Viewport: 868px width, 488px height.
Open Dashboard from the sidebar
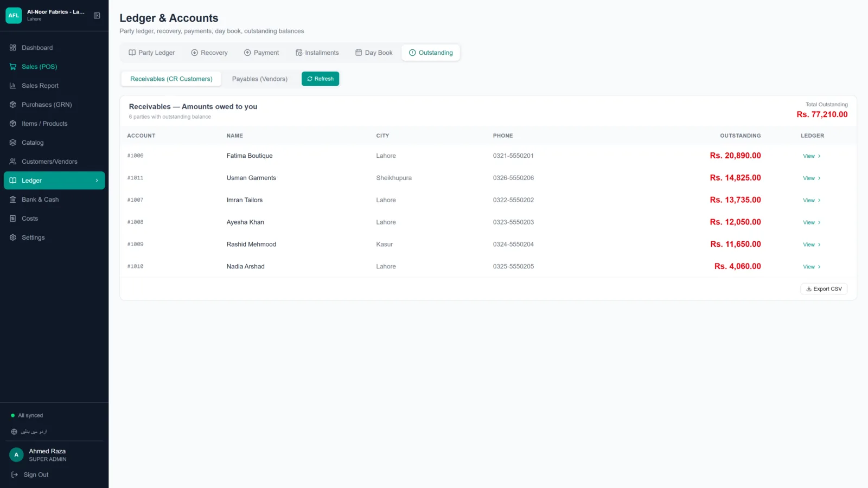[x=54, y=48]
